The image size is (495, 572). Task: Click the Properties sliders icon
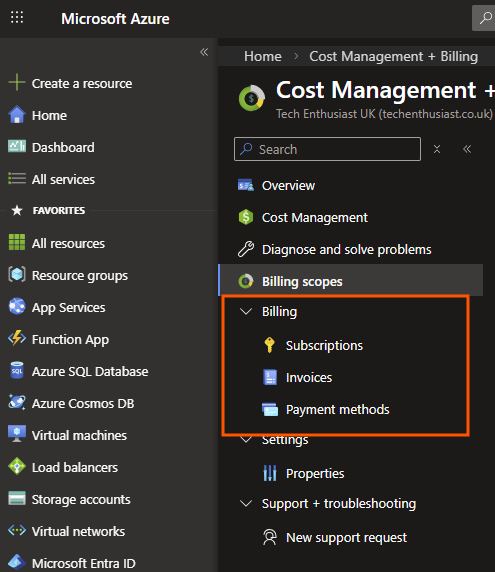270,473
